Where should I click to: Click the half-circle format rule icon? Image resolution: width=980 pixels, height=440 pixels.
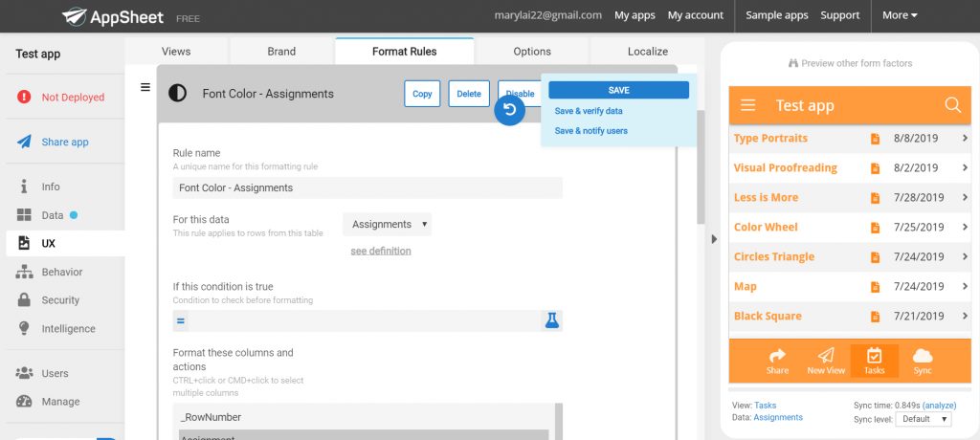(x=177, y=94)
